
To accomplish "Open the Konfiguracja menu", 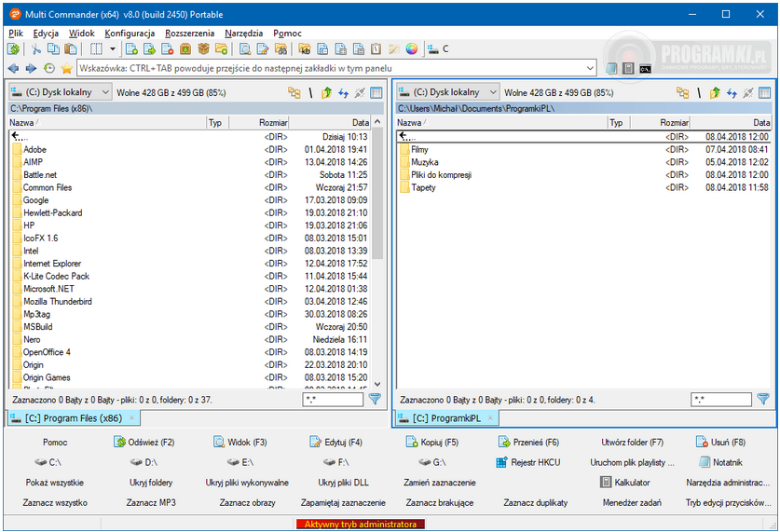I will click(130, 34).
